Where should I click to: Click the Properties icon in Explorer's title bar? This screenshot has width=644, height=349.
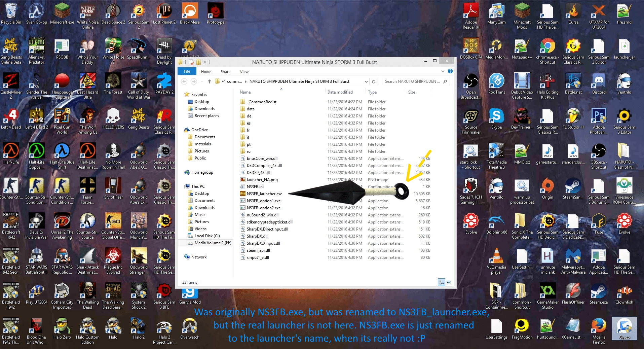pos(191,62)
